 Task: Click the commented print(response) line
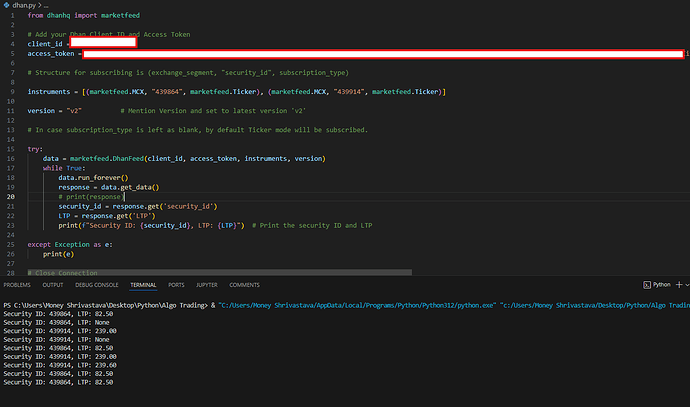(x=92, y=197)
